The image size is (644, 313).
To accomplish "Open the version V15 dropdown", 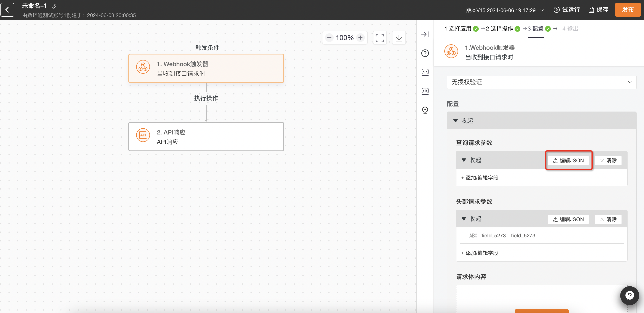I will coord(505,10).
